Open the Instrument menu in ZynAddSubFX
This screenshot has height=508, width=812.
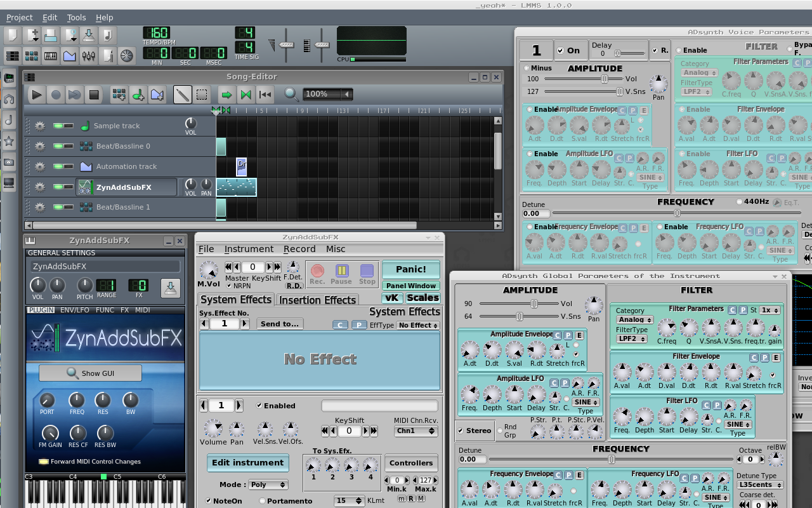(x=249, y=249)
